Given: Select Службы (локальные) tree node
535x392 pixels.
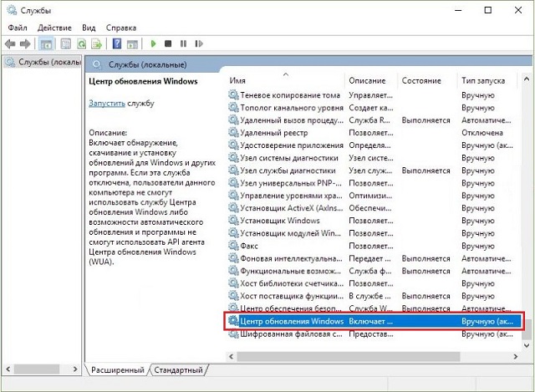Looking at the screenshot, I should click(x=43, y=62).
